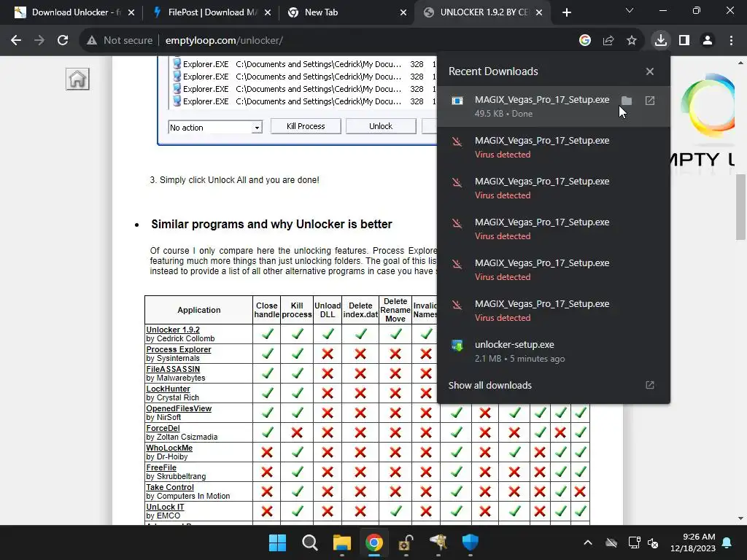Click the taskbar clock showing 9:26 AM
This screenshot has height=560, width=747.
(x=693, y=542)
